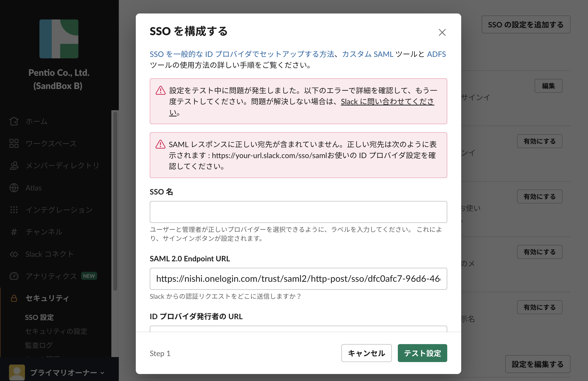This screenshot has width=588, height=381.
Task: Click the primary owner avatar
Action: 17,373
